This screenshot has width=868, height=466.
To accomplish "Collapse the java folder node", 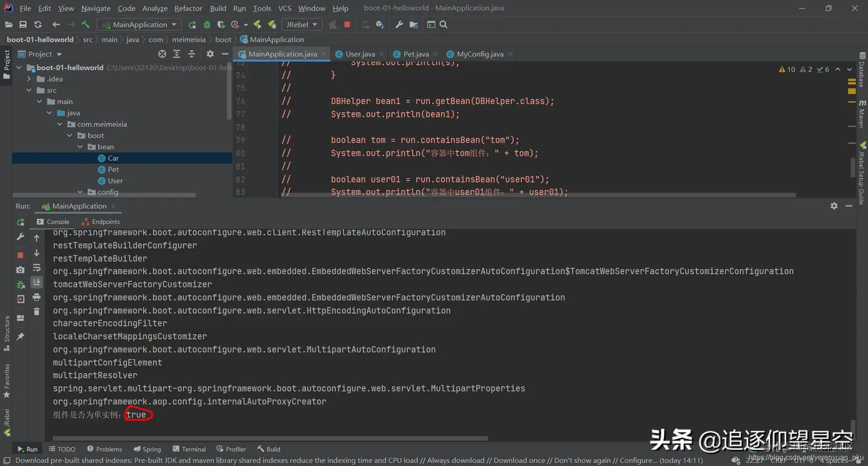I will [49, 113].
